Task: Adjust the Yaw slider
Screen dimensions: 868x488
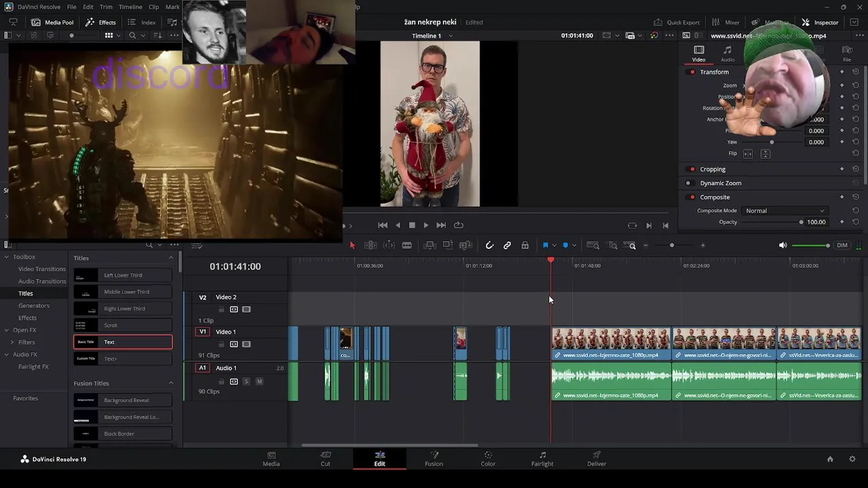Action: tap(772, 142)
